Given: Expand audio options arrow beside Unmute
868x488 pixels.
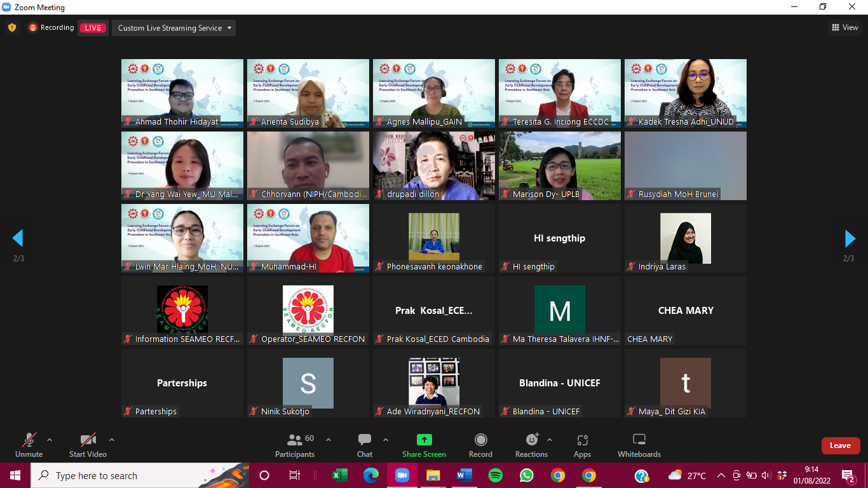Looking at the screenshot, I should [50, 440].
